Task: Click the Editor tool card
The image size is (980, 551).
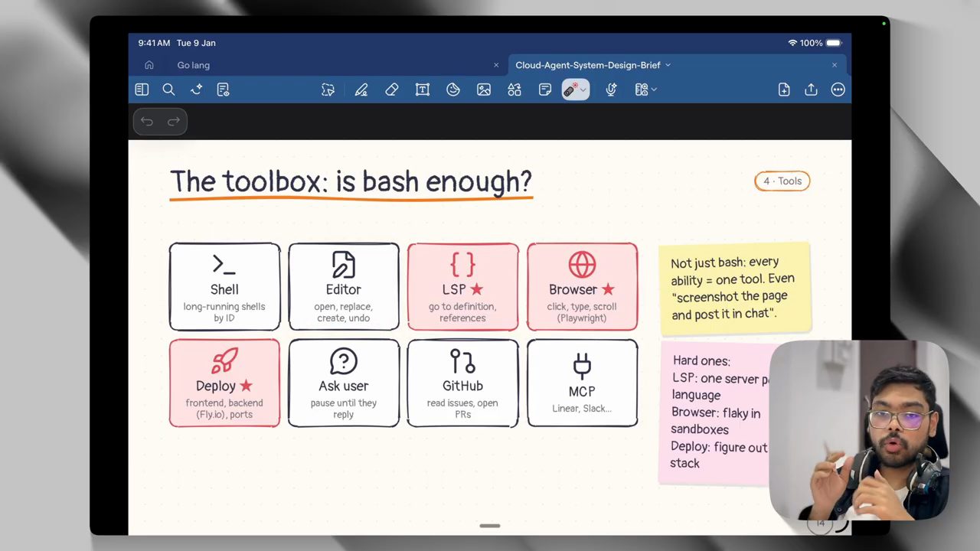Action: point(344,287)
